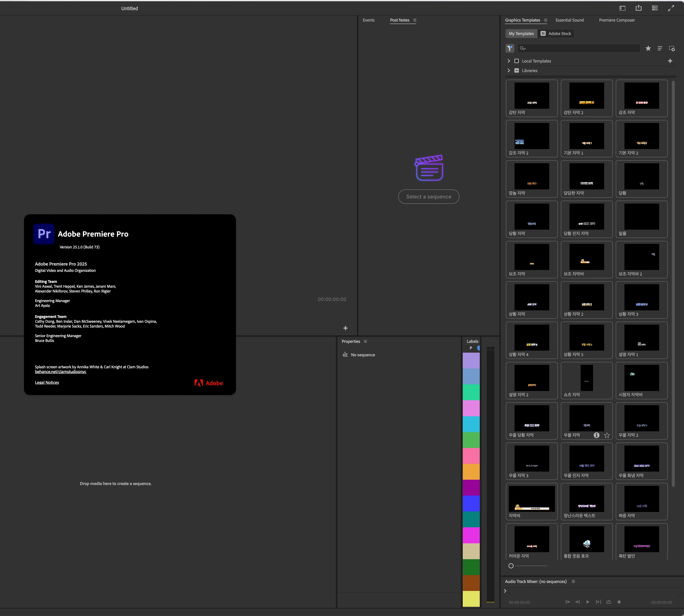Click the info icon on 우울 자막 template
684x616 pixels.
pyautogui.click(x=596, y=435)
